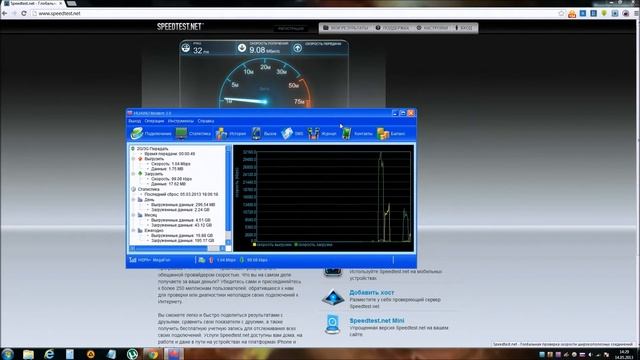Collapse the Выгрузить tree node
This screenshot has width=640, height=360.
(133, 159)
